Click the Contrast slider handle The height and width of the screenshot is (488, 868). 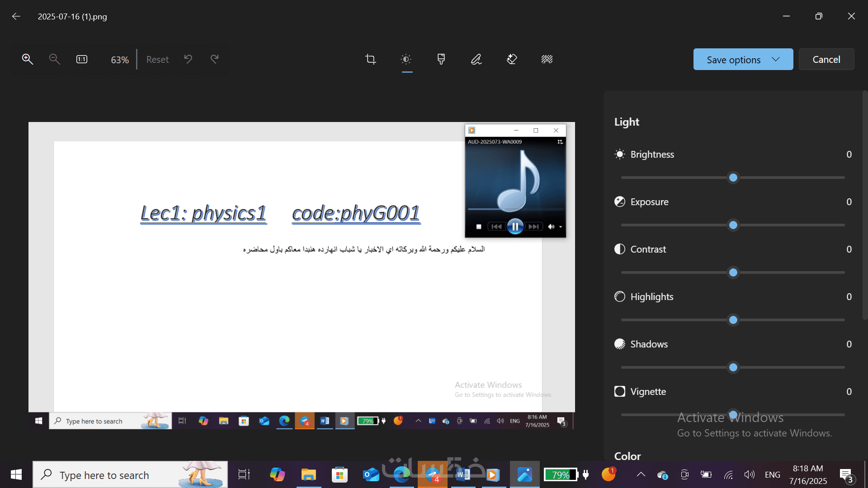click(x=733, y=272)
